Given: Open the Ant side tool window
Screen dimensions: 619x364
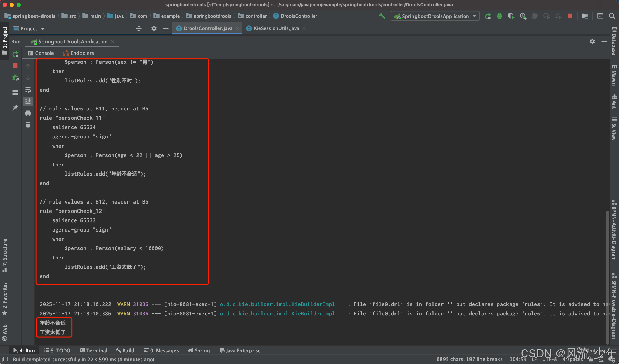Looking at the screenshot, I should (614, 101).
